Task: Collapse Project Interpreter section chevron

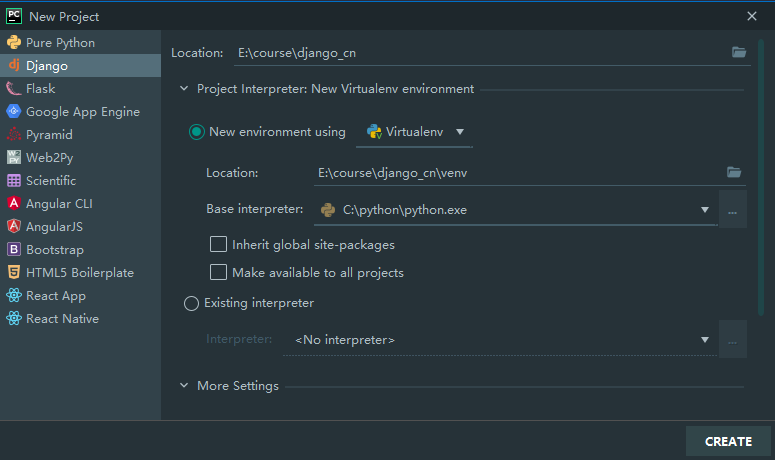Action: (184, 88)
